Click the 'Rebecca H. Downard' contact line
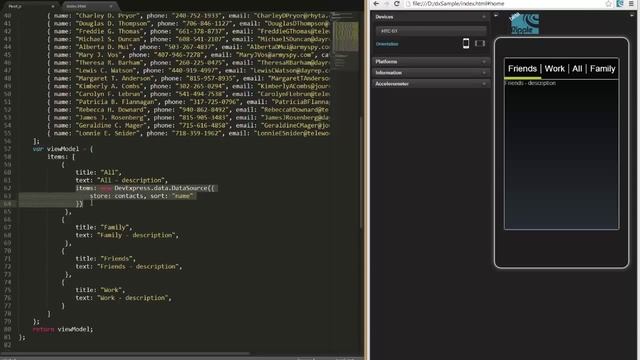The image size is (640, 360). tap(188, 110)
